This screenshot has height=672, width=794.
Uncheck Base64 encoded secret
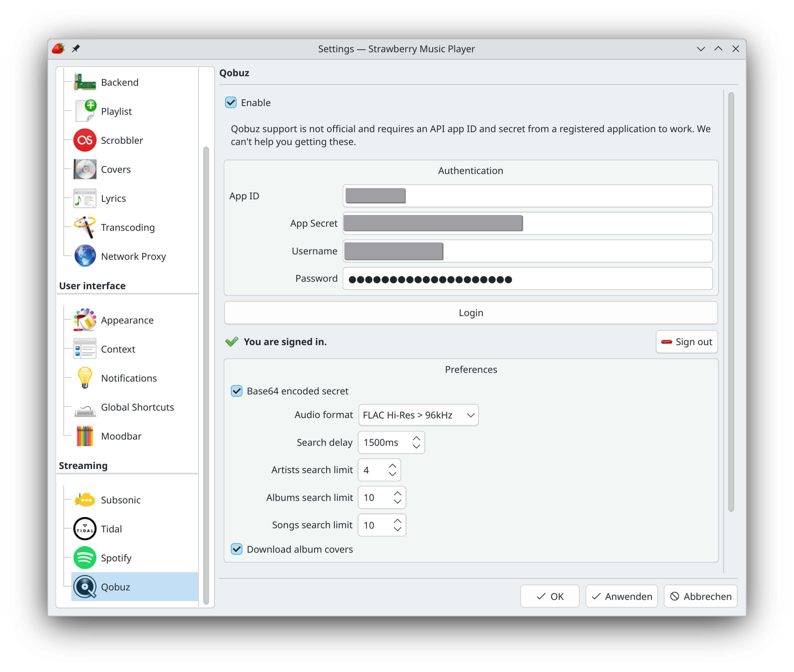(237, 391)
